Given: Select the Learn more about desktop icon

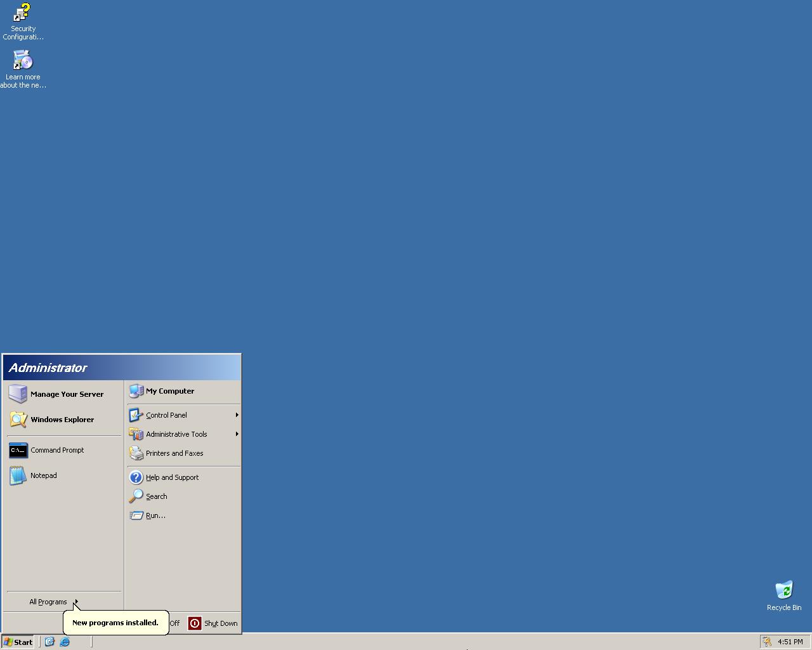Looking at the screenshot, I should point(23,69).
